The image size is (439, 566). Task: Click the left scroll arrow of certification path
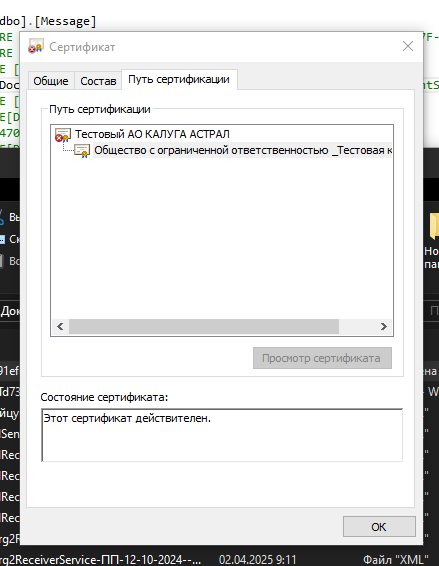point(60,327)
